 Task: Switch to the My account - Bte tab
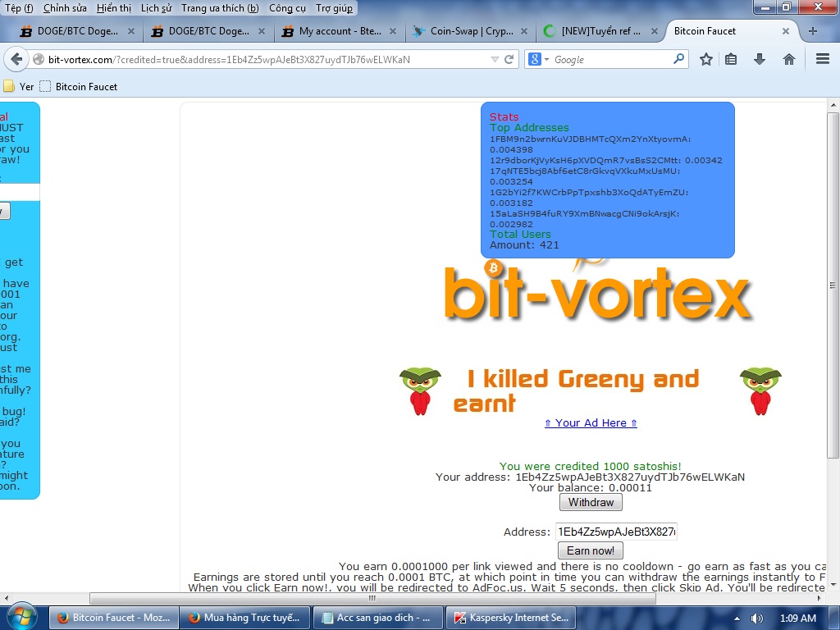339,31
